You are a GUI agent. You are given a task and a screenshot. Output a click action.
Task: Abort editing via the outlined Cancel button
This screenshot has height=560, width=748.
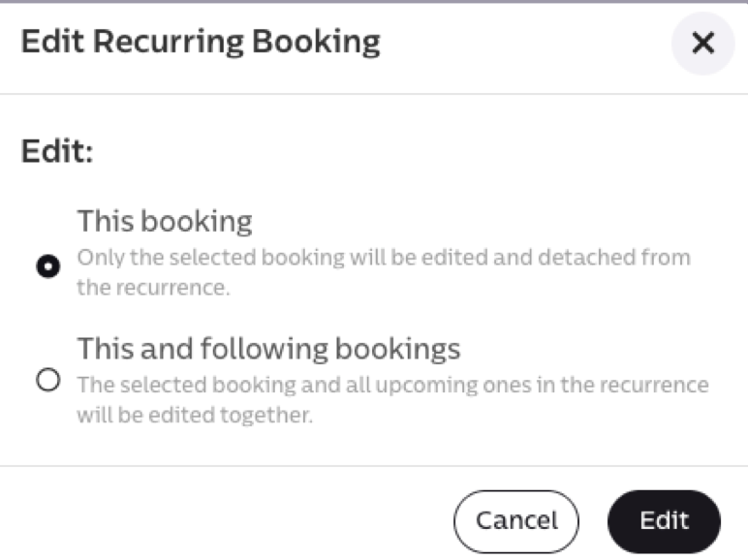tap(515, 521)
